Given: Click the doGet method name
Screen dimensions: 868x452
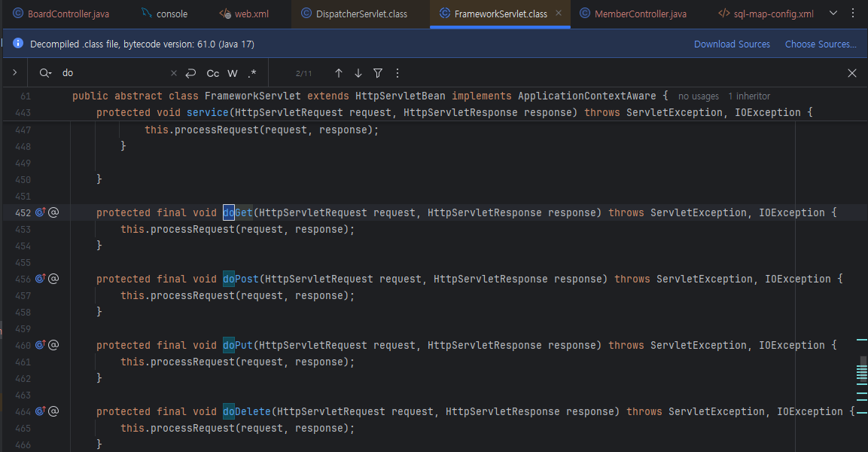Looking at the screenshot, I should tap(238, 212).
